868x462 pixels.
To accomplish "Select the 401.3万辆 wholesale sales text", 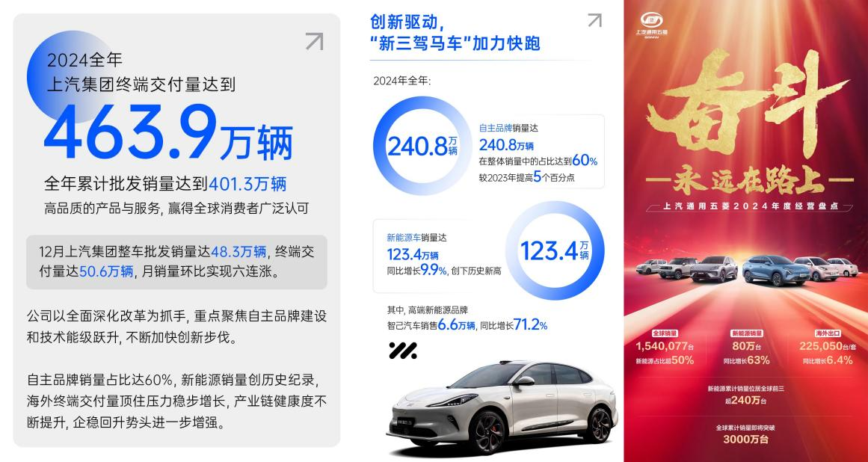I will (x=247, y=184).
